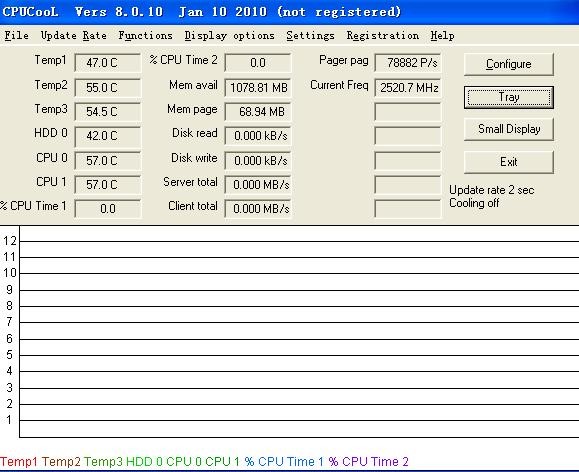This screenshot has height=472, width=579.
Task: Open the Registration menu
Action: pos(383,35)
